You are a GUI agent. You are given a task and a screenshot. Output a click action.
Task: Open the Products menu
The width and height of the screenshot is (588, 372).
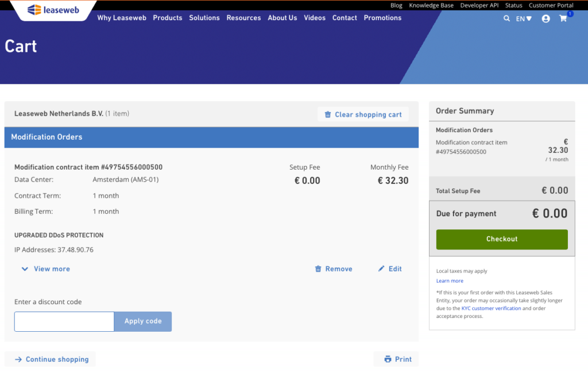pos(168,18)
